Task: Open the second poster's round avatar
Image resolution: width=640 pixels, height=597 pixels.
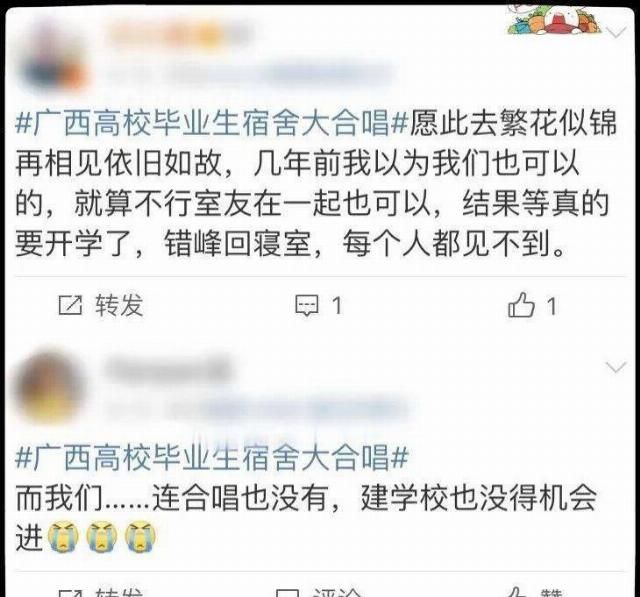Action: pyautogui.click(x=49, y=388)
